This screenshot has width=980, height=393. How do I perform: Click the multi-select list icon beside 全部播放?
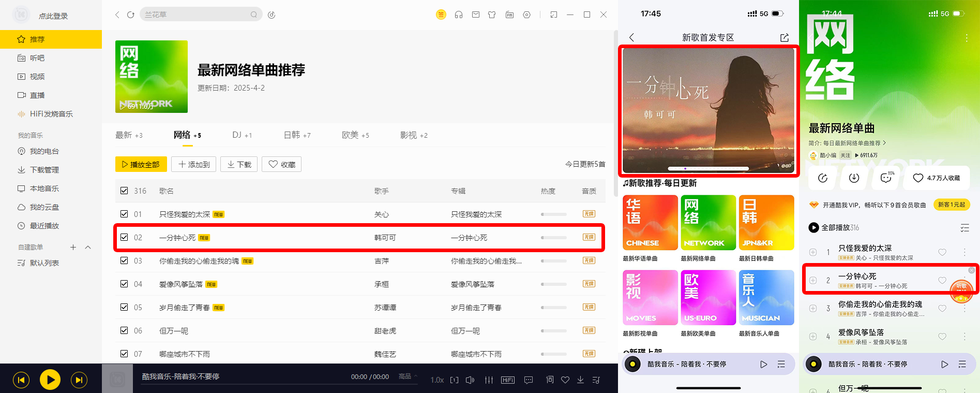pyautogui.click(x=964, y=228)
